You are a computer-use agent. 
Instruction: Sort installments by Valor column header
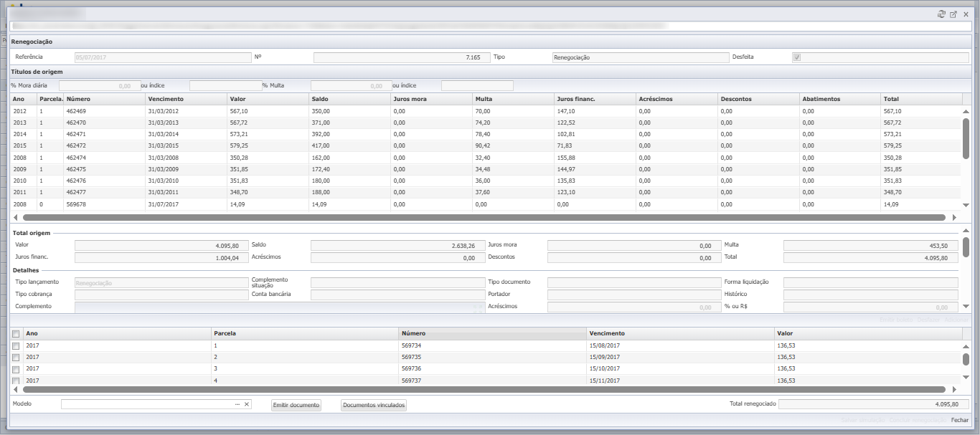(x=867, y=333)
